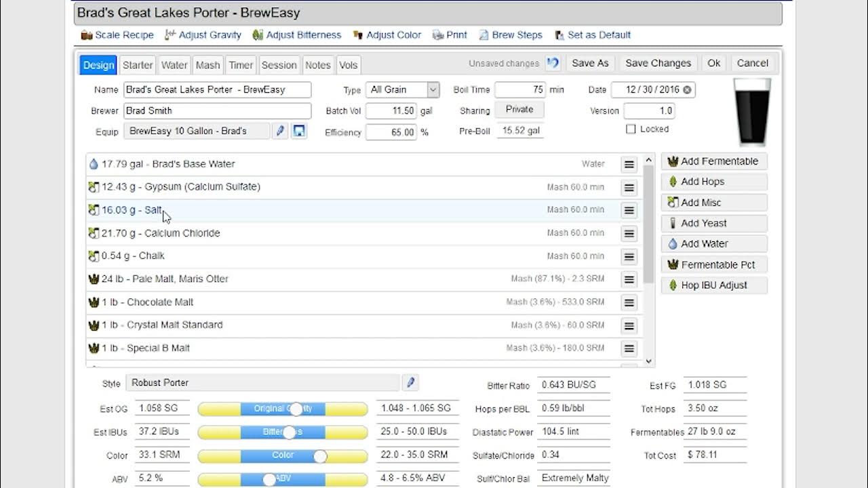Click Add Misc button
The height and width of the screenshot is (488, 868).
[x=714, y=203]
